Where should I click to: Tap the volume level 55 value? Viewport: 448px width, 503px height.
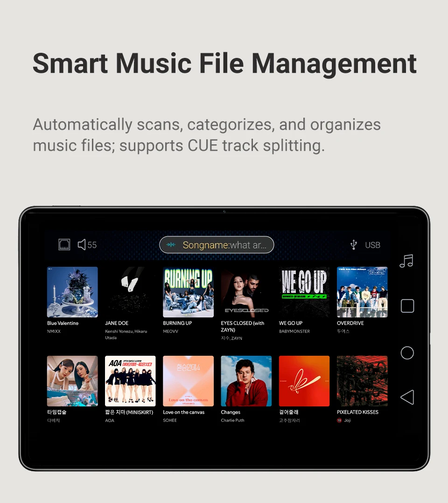coord(92,245)
